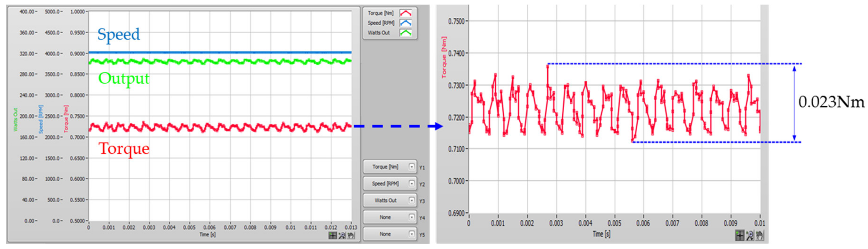Click the vertical Speed [RPM] axis label on left graph
868x249 pixels.
tap(41, 119)
